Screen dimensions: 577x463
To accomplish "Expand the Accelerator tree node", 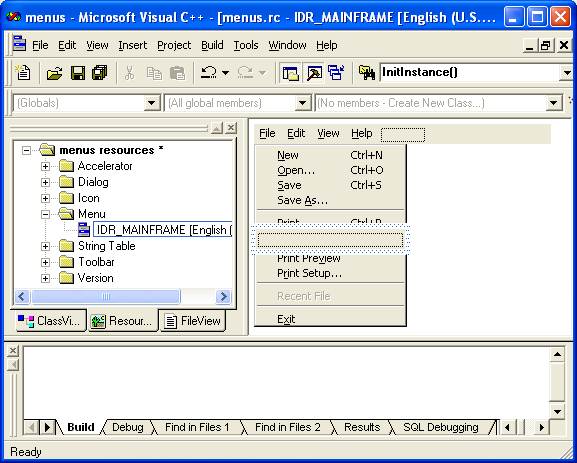I will 45,166.
